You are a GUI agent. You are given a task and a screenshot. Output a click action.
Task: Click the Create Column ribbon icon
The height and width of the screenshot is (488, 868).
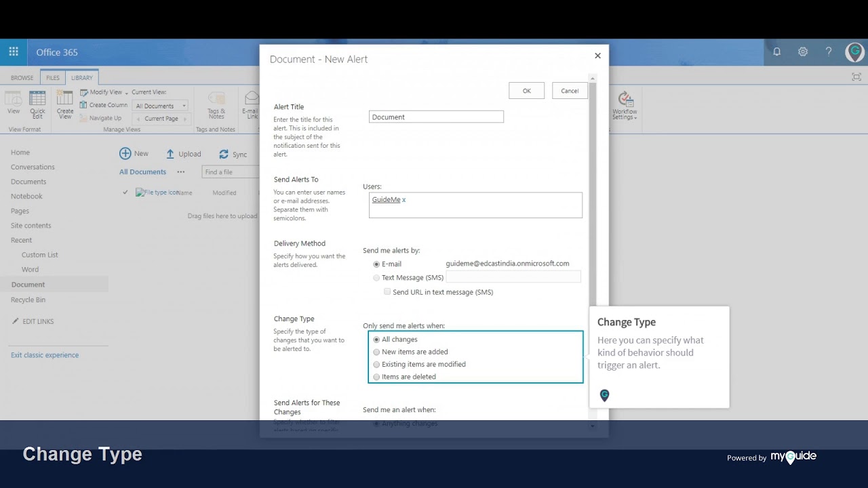83,105
